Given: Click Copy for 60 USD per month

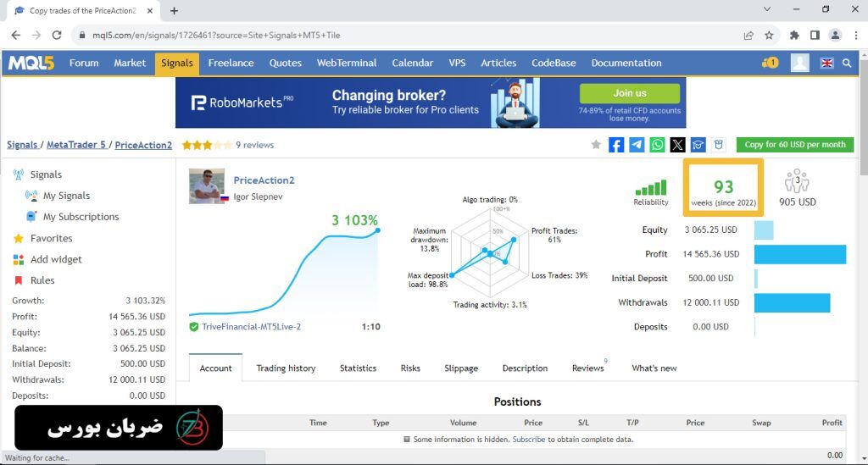Looking at the screenshot, I should point(795,145).
